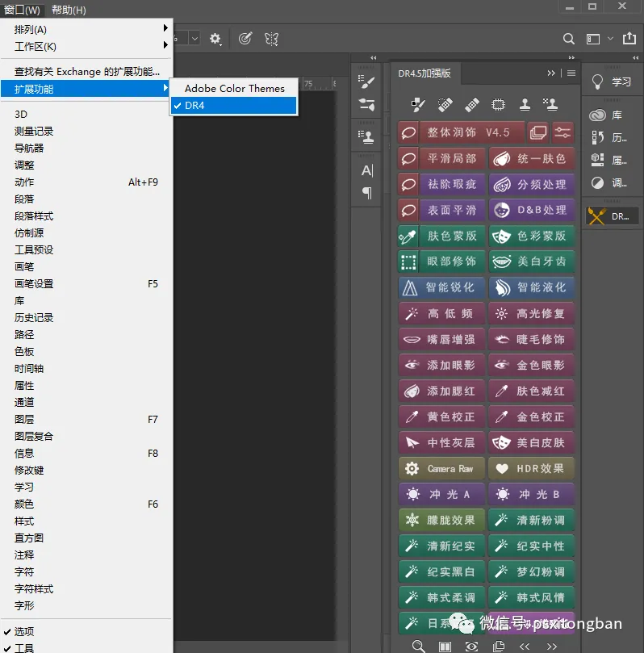This screenshot has width=644, height=653.
Task: Click next page chevrons at DR panel bottom
Action: click(551, 647)
